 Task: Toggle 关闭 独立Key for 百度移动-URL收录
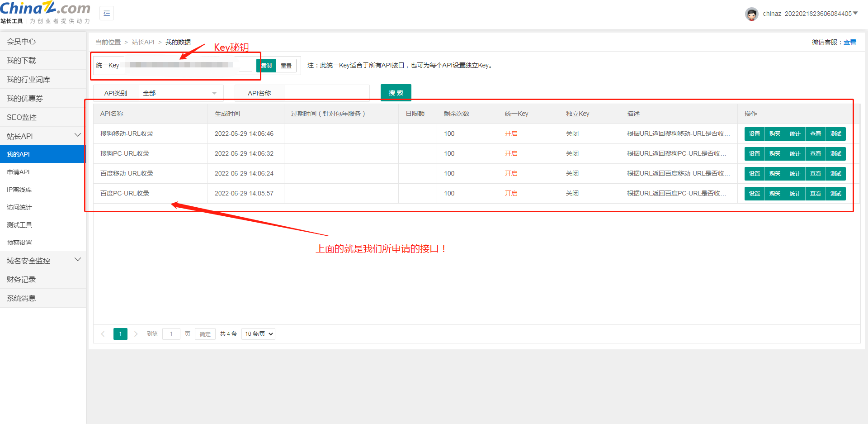[x=572, y=173]
